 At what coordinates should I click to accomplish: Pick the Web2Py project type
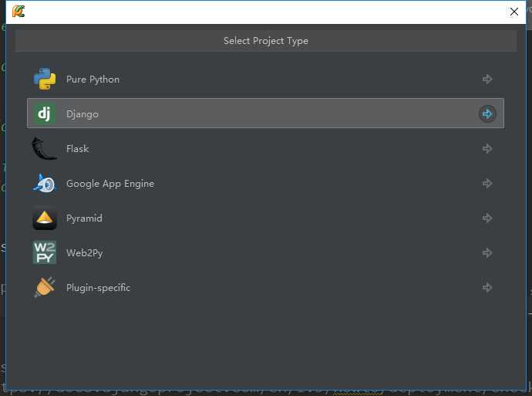[265, 252]
